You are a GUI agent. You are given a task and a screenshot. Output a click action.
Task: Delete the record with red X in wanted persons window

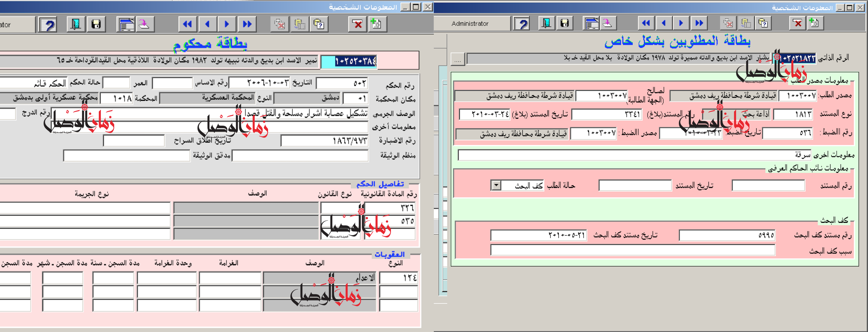coord(798,23)
